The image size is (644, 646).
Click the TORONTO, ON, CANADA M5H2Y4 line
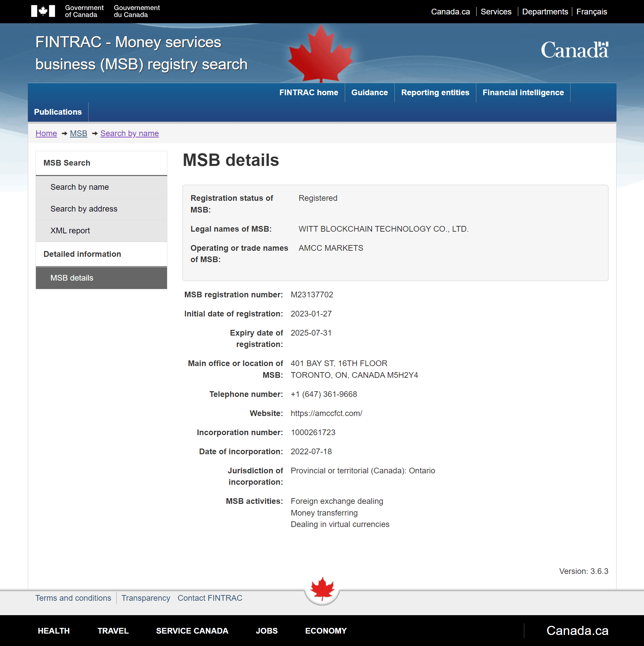point(354,375)
